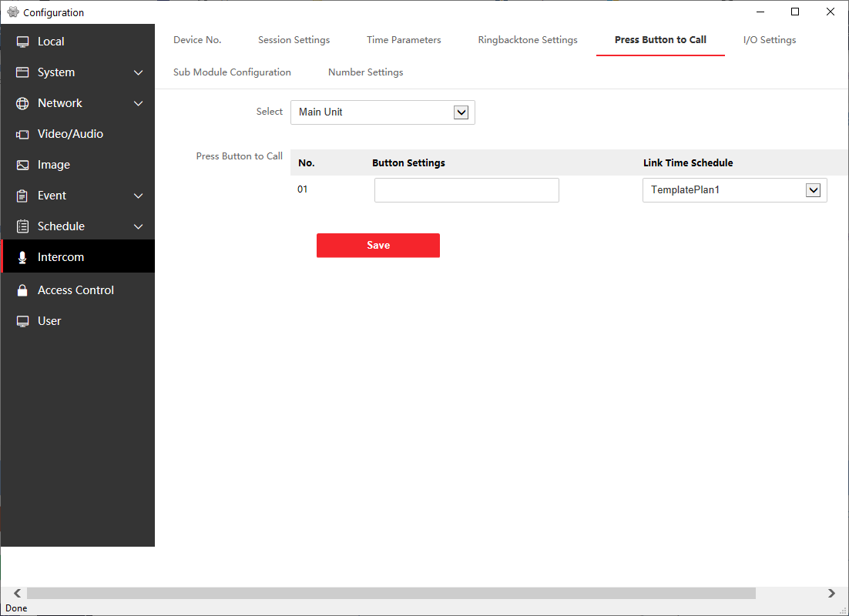Open the Main Unit select dropdown
The height and width of the screenshot is (616, 849).
pyautogui.click(x=461, y=112)
